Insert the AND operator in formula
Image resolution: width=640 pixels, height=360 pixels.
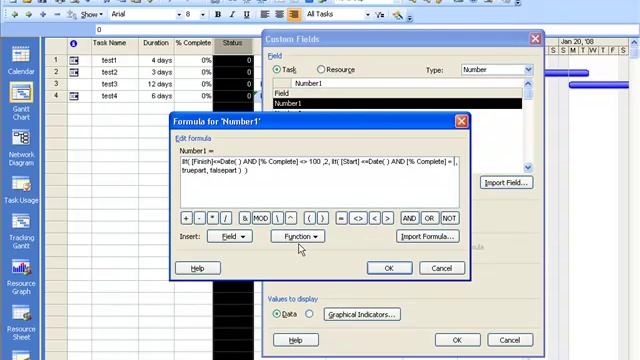(409, 218)
